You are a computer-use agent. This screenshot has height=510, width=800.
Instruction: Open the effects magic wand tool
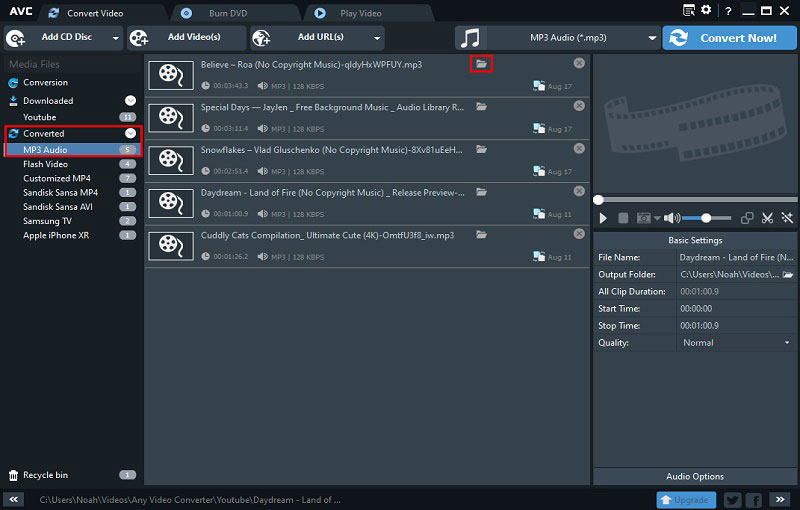787,218
